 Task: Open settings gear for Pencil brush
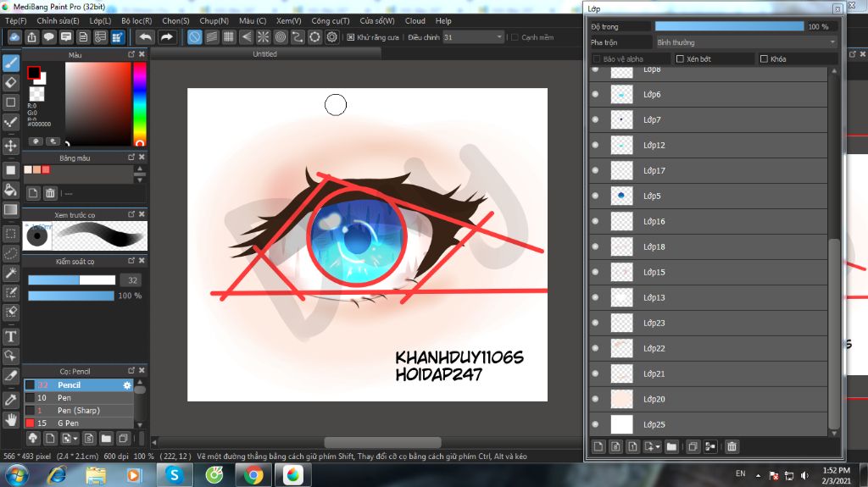(127, 385)
